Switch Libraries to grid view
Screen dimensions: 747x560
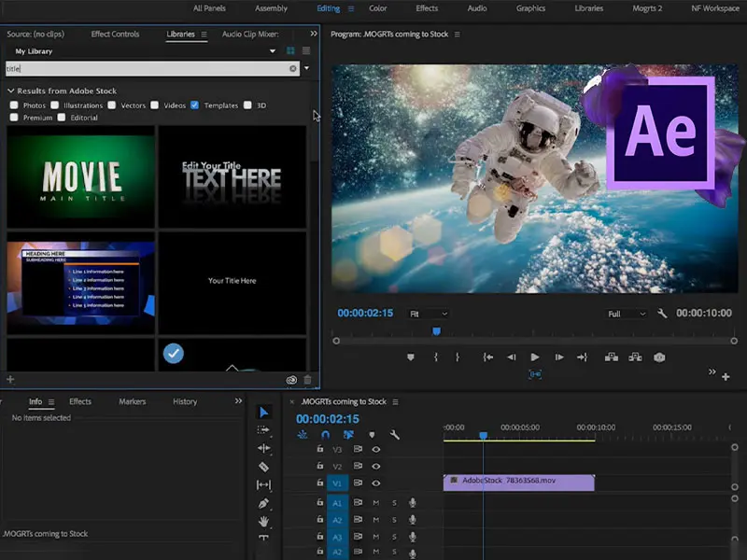point(290,51)
